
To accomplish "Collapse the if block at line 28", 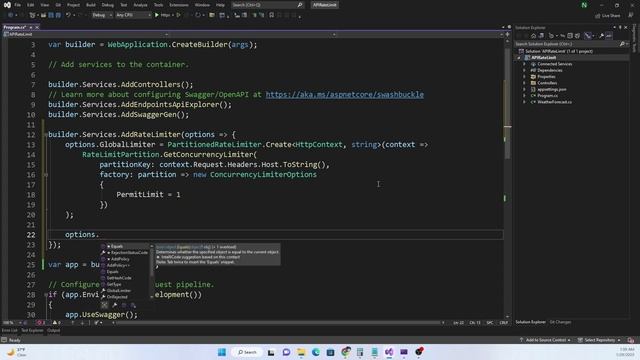I will 46,295.
